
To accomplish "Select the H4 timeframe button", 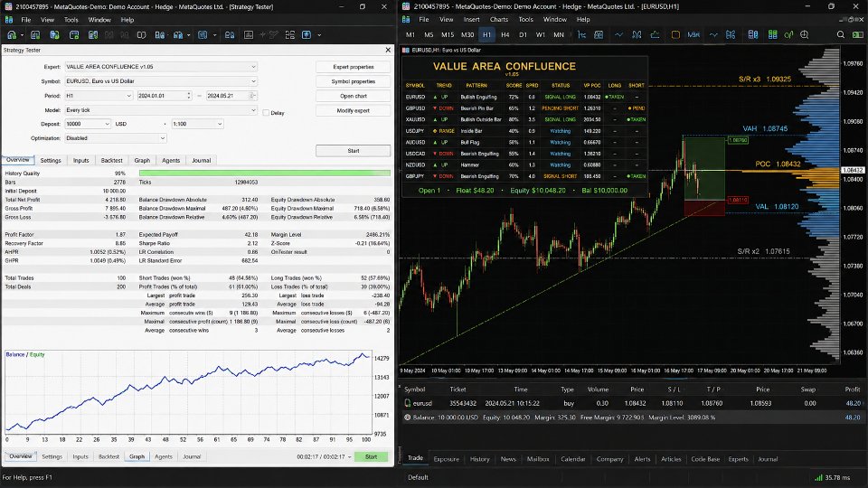I will [505, 34].
